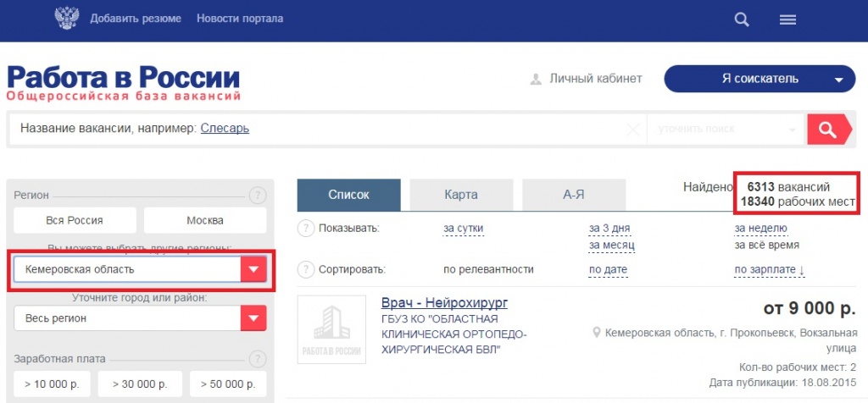Show vacancies за сутки

(464, 229)
